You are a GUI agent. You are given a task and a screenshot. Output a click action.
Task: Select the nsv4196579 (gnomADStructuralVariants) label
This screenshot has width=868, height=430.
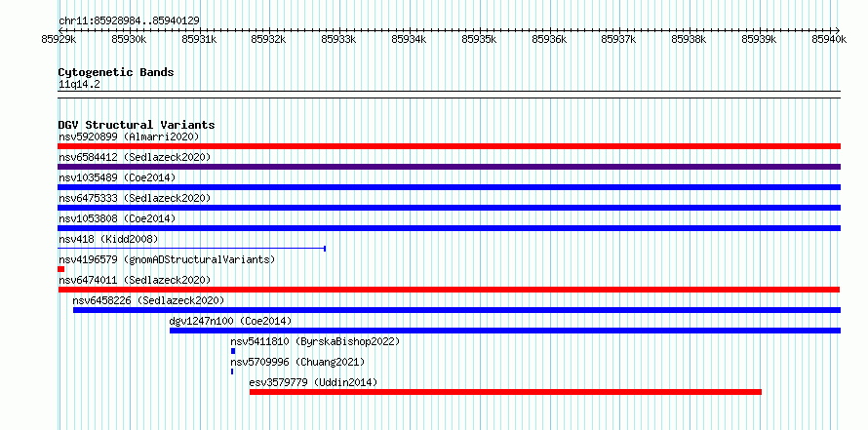tap(167, 259)
